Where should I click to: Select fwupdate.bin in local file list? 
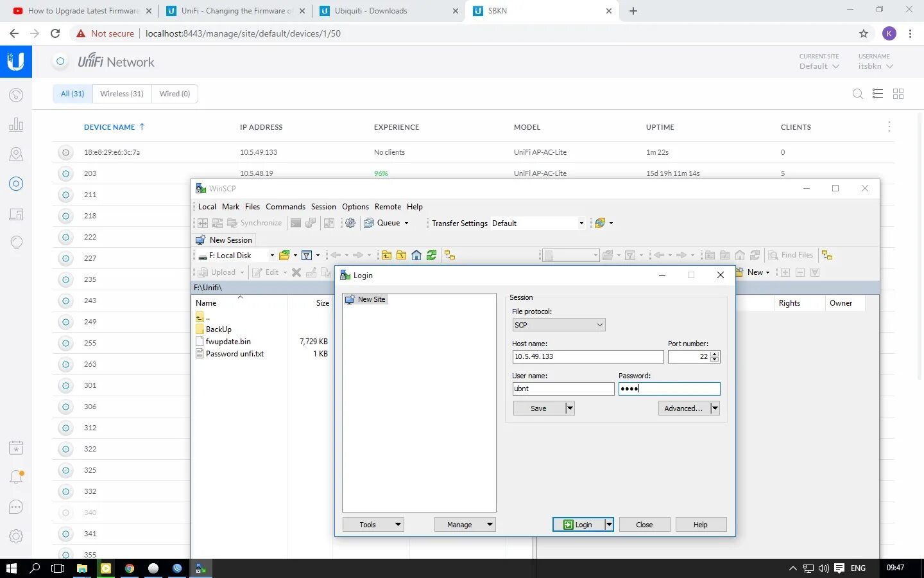point(228,342)
